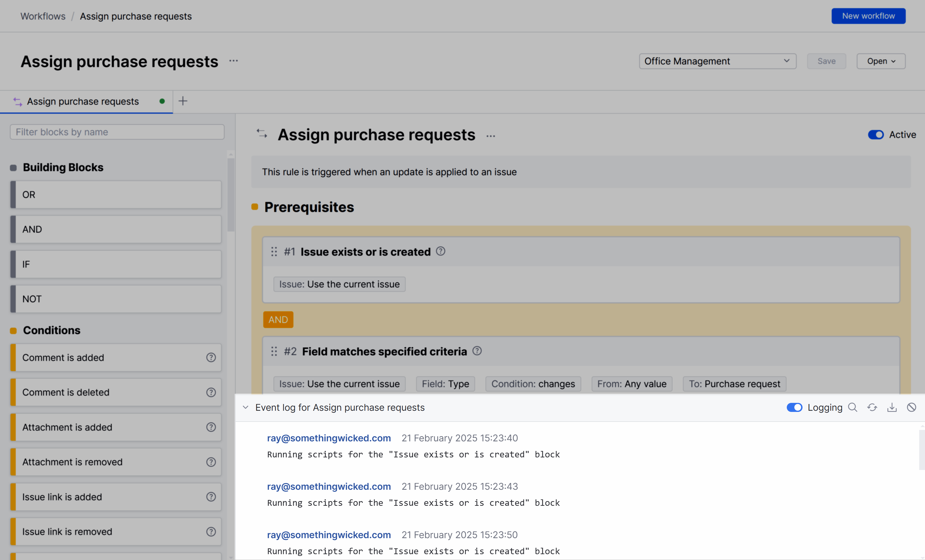Toggle the Active rule switch
925x560 pixels.
click(876, 135)
